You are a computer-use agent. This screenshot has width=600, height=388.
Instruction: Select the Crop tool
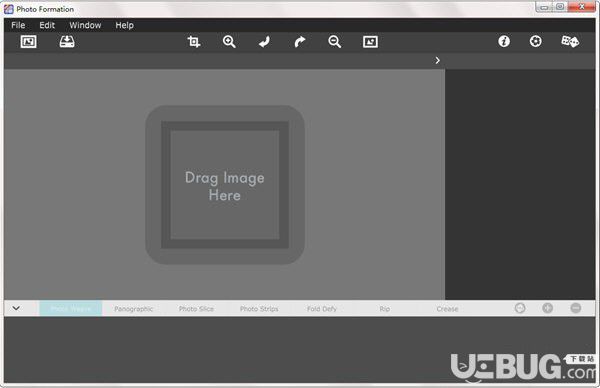point(194,41)
